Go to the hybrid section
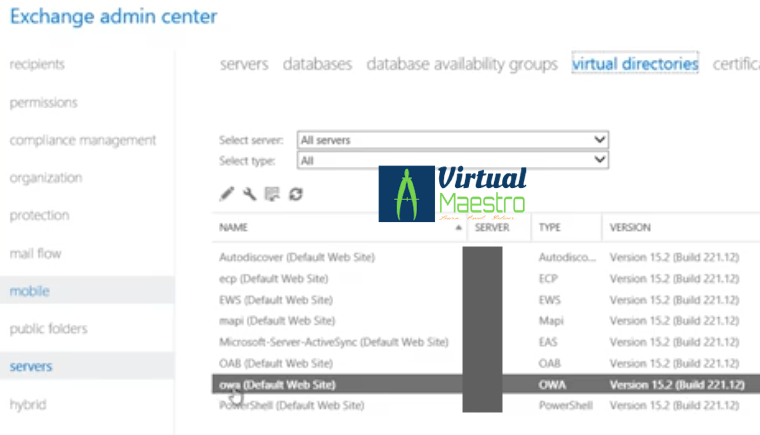 tap(27, 404)
